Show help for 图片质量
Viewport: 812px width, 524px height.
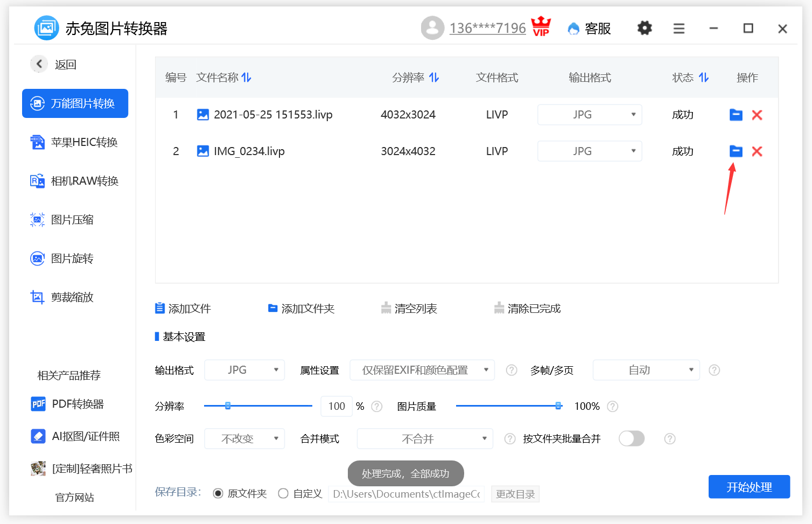(612, 406)
